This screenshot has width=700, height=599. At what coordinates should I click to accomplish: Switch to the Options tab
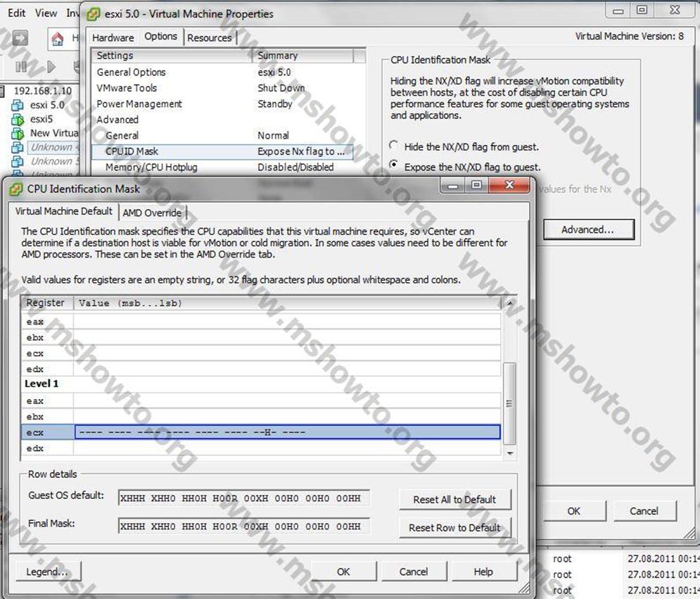(x=160, y=36)
